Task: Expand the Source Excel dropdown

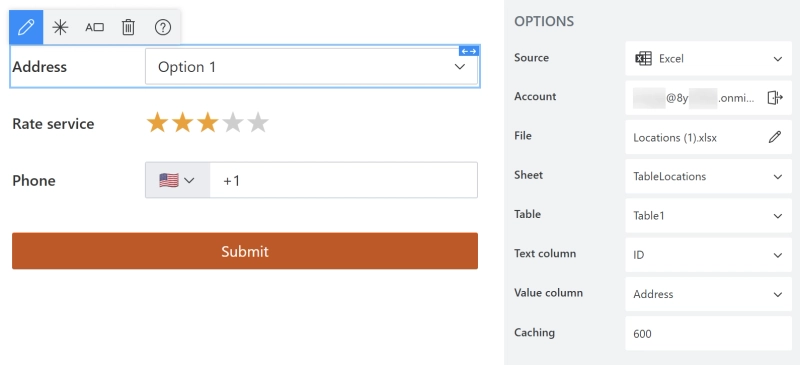Action: (709, 59)
